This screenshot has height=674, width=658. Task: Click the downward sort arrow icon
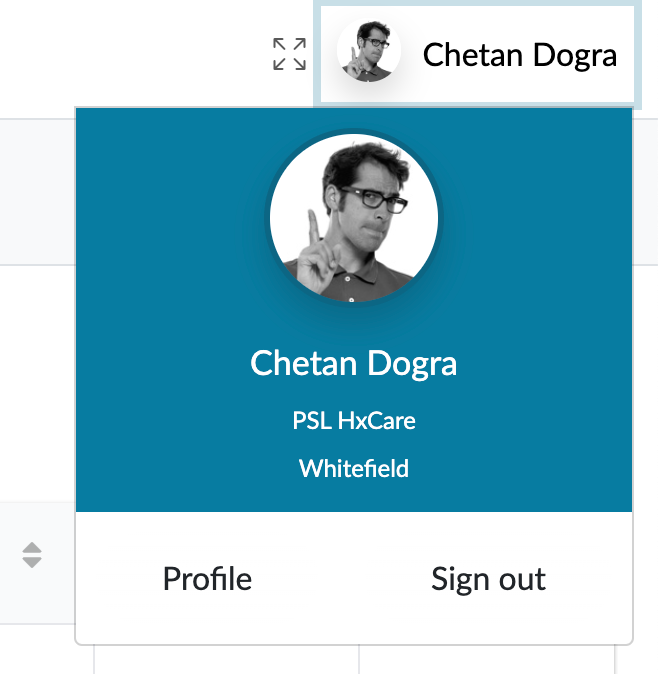(x=32, y=563)
